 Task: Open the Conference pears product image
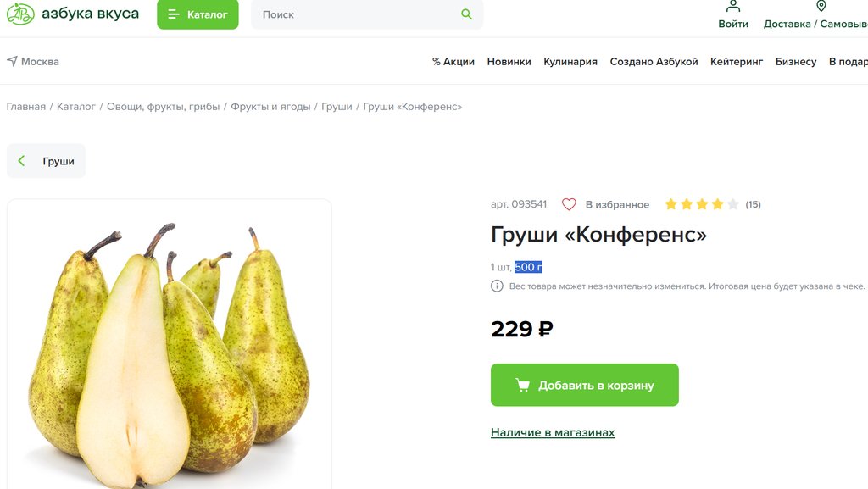coord(170,344)
